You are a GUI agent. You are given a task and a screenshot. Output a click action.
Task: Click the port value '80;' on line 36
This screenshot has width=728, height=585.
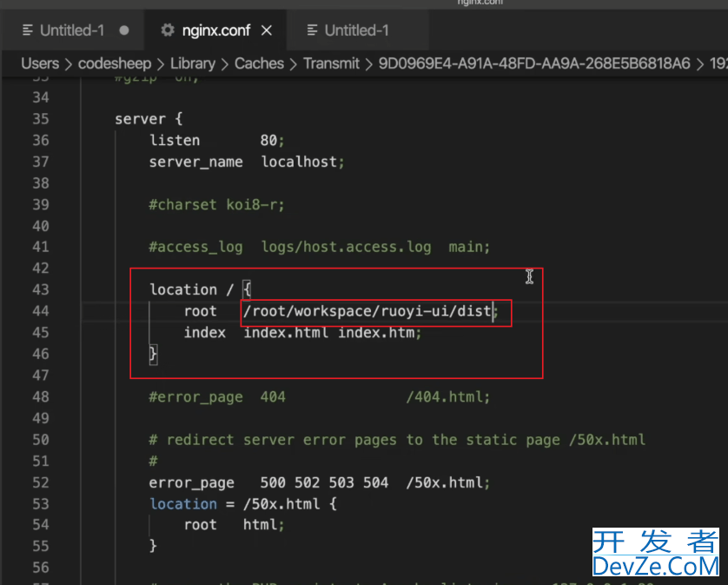pyautogui.click(x=272, y=140)
